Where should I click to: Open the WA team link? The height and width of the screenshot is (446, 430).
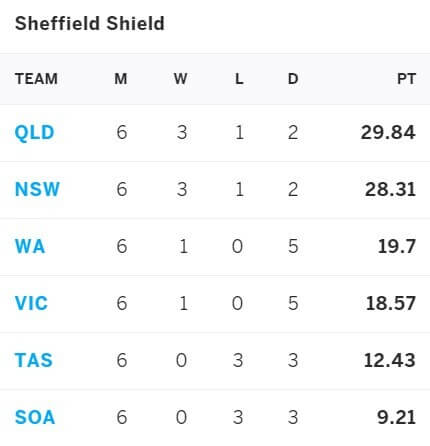tap(30, 246)
